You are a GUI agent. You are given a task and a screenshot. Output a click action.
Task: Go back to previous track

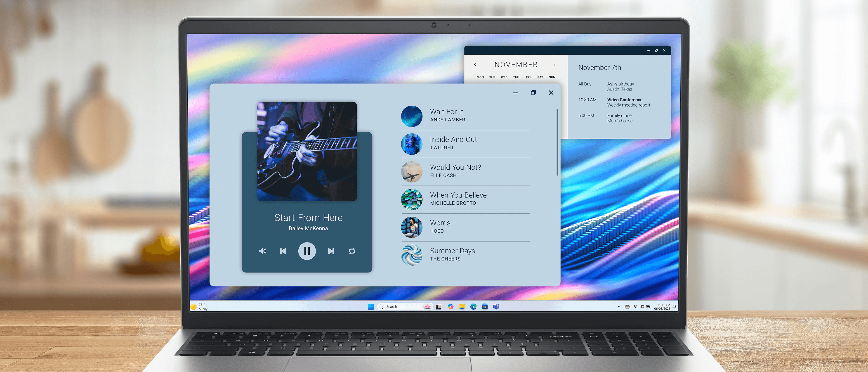pos(283,251)
